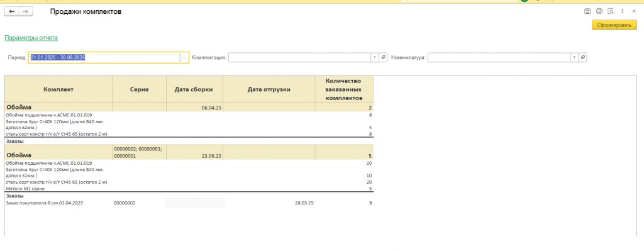Image resolution: width=644 pixels, height=251 pixels.
Task: Click the Комплектация input field
Action: point(299,57)
